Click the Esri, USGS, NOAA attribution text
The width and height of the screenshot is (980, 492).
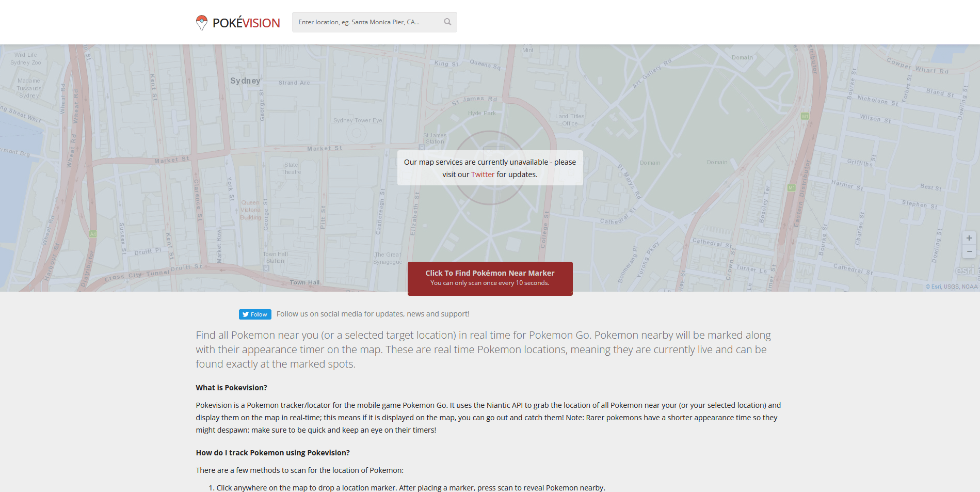(950, 287)
